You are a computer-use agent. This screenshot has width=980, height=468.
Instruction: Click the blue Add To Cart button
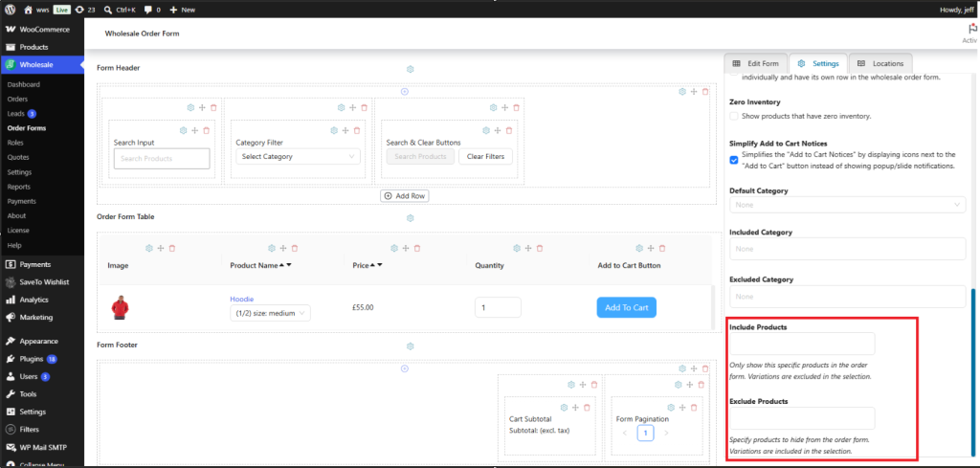click(x=626, y=307)
